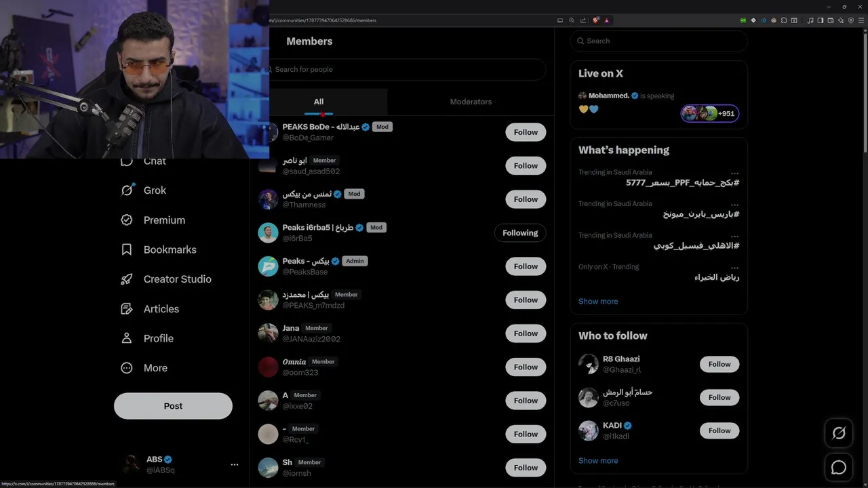Click the Brave Rewards triangle icon
Viewport: 868px width, 488px height.
(607, 20)
